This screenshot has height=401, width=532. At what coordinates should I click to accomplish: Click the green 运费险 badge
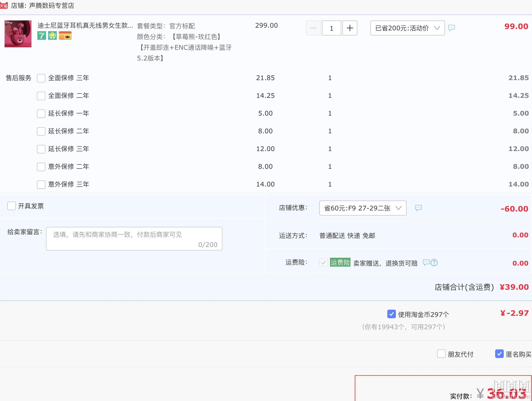pyautogui.click(x=340, y=262)
